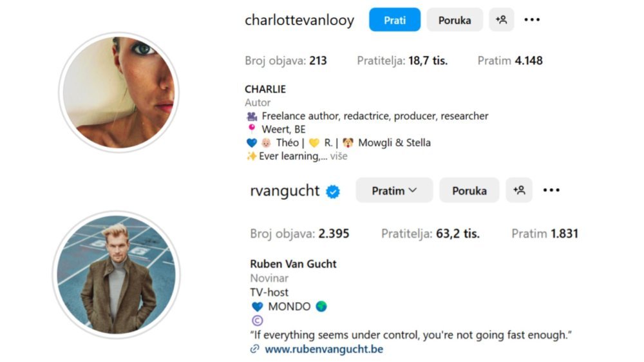Expand Charlie's bio with the više link
This screenshot has width=644, height=362.
pyautogui.click(x=339, y=156)
